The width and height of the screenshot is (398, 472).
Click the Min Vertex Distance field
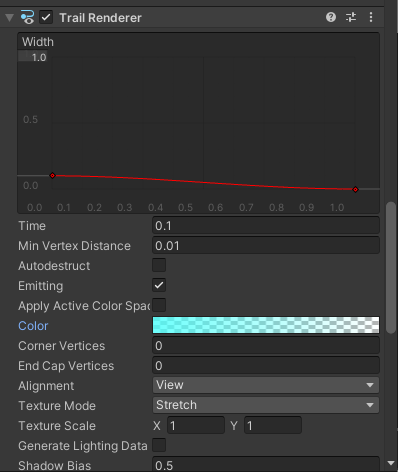pos(266,246)
